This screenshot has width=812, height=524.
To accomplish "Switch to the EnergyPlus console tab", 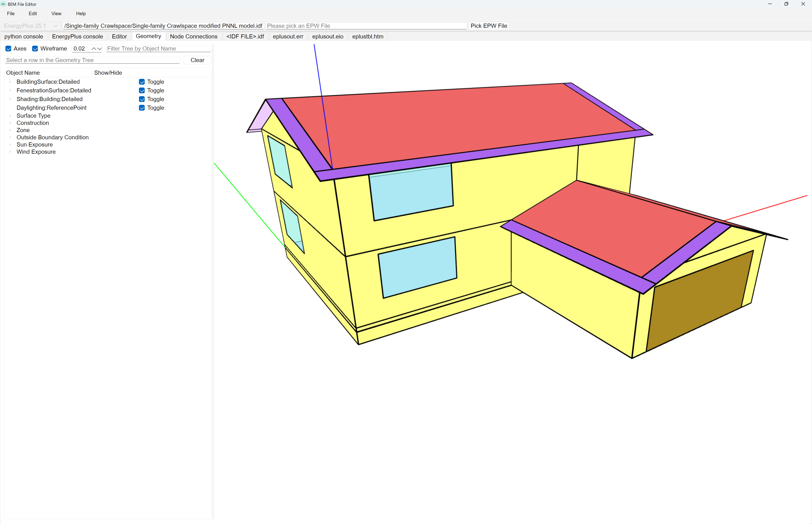I will pyautogui.click(x=78, y=36).
